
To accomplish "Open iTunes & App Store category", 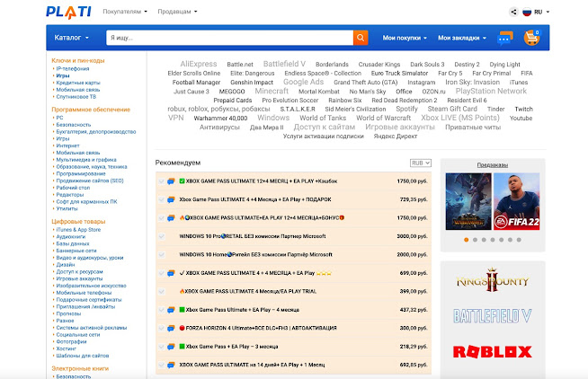I will (78, 230).
